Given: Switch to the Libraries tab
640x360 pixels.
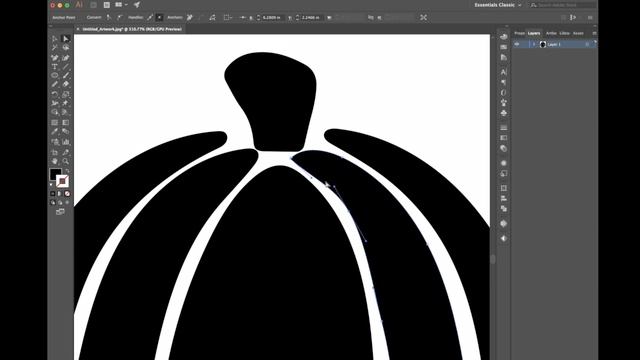Looking at the screenshot, I should (564, 33).
